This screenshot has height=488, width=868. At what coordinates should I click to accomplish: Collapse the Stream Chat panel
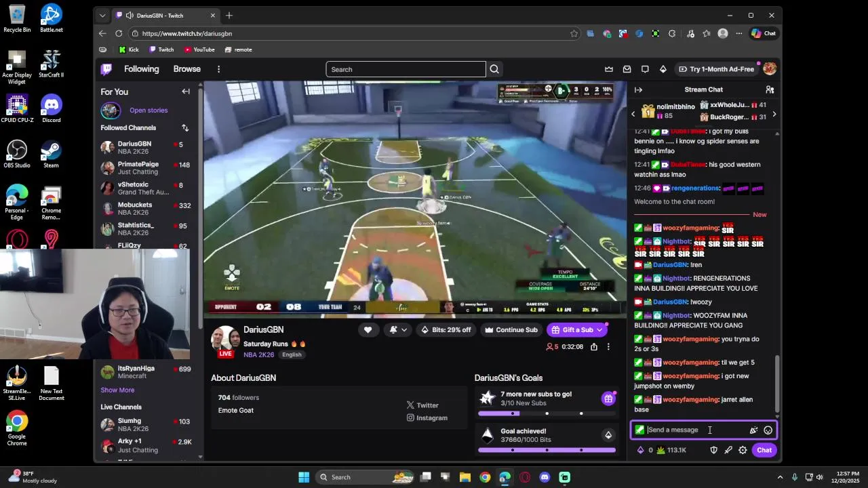[638, 89]
